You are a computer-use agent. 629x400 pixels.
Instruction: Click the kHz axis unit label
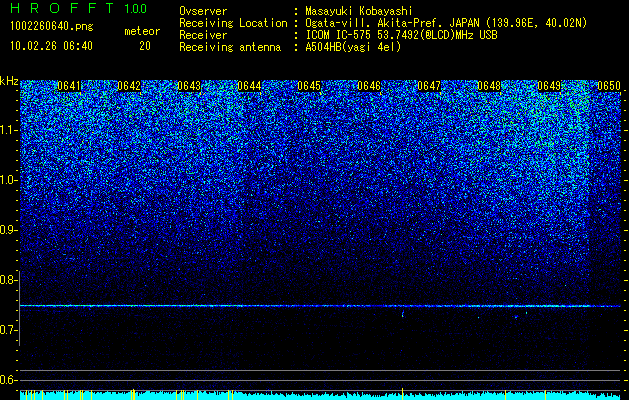[x=9, y=81]
